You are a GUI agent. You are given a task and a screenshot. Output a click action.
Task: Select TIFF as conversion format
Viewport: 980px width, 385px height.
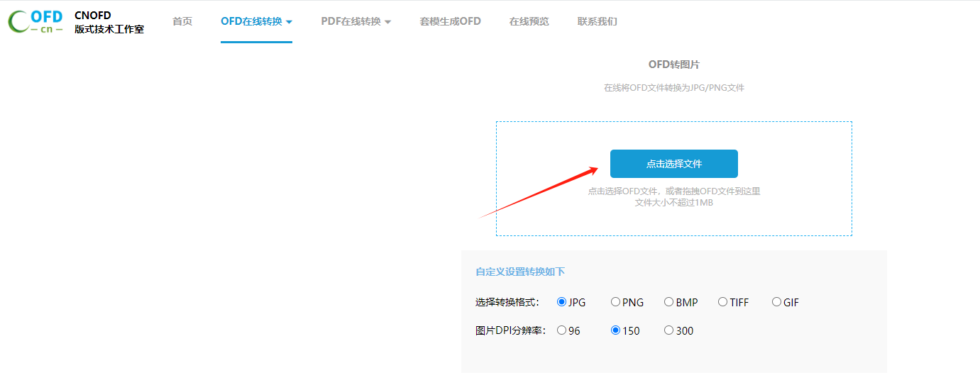(722, 302)
